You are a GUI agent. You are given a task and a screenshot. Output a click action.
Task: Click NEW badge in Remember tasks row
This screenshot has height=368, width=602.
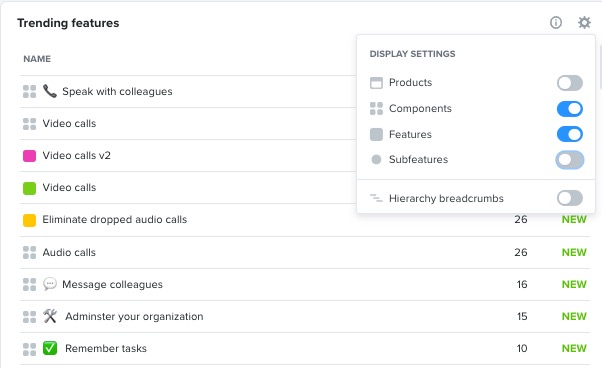(574, 348)
